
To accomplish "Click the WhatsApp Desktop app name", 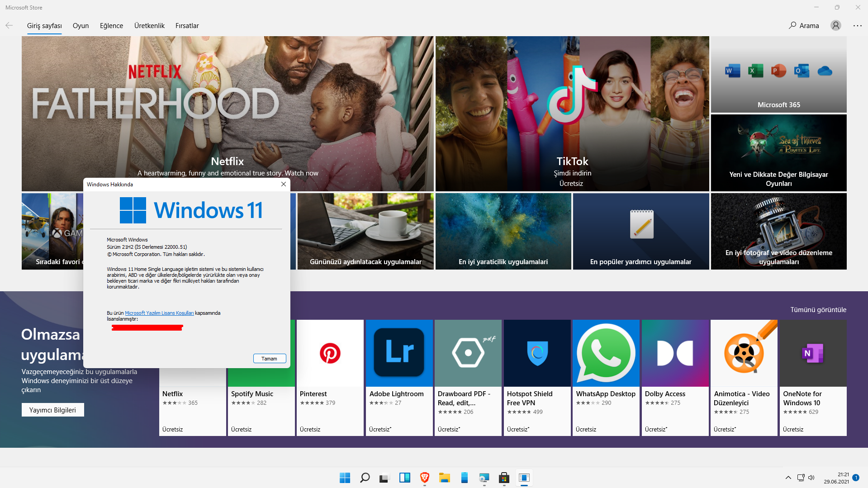I will click(606, 394).
